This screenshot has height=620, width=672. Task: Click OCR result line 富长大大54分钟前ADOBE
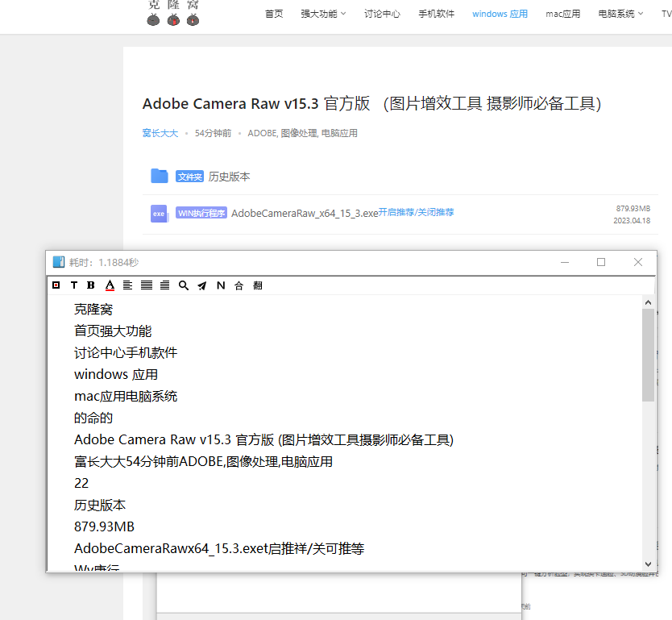[203, 462]
